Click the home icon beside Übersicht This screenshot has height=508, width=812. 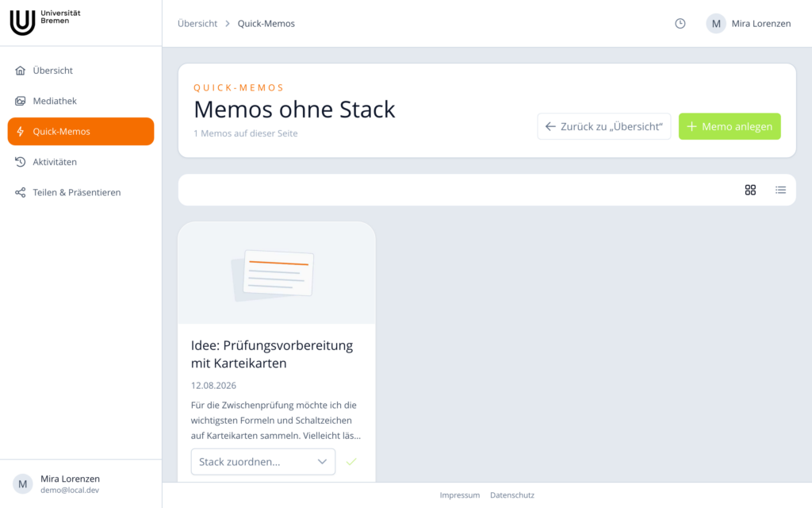(20, 71)
